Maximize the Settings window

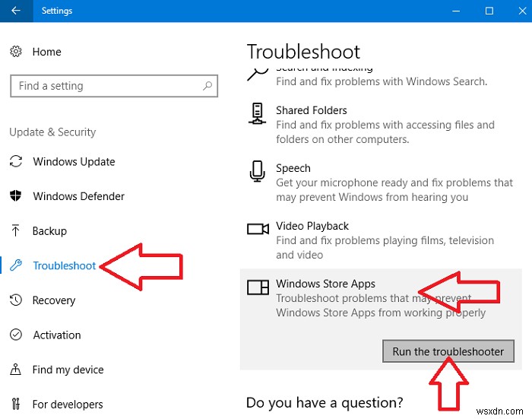coord(489,11)
